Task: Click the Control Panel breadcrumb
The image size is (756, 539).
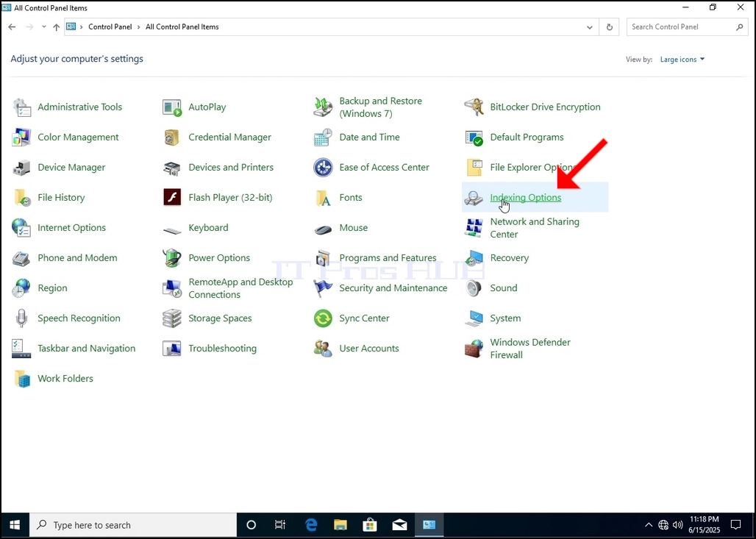Action: click(110, 27)
